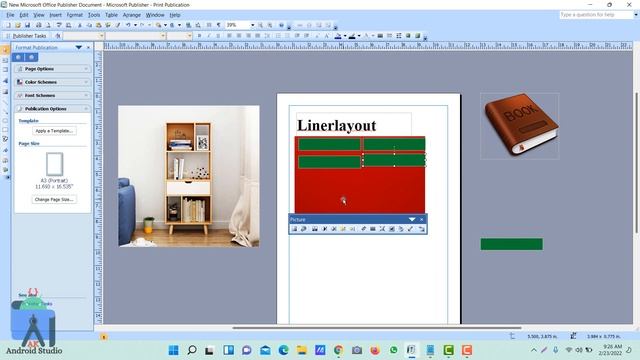Center align text
The image size is (640, 360).
(x=239, y=36)
